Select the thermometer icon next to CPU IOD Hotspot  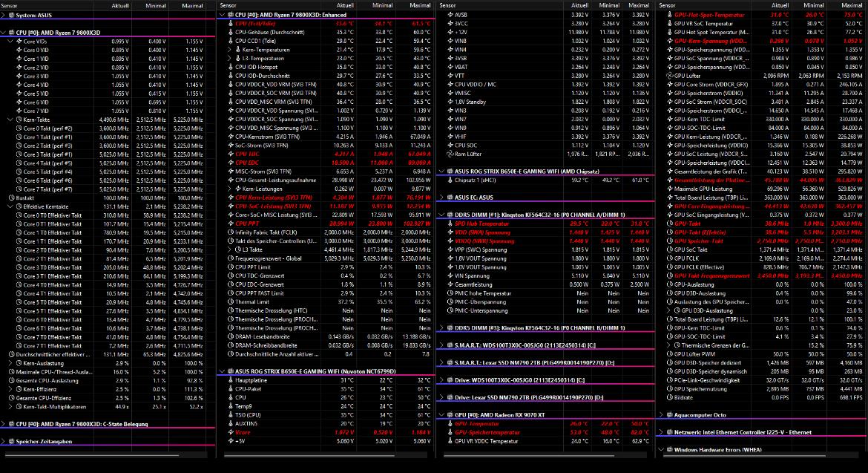point(231,67)
